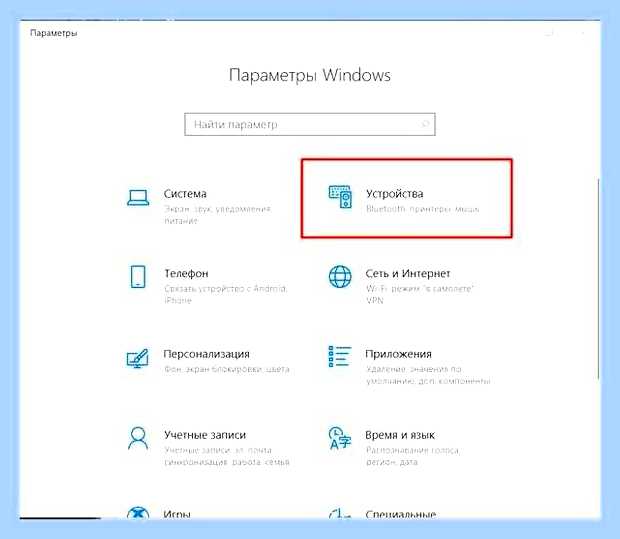Open the Приложения settings title

[x=398, y=354]
